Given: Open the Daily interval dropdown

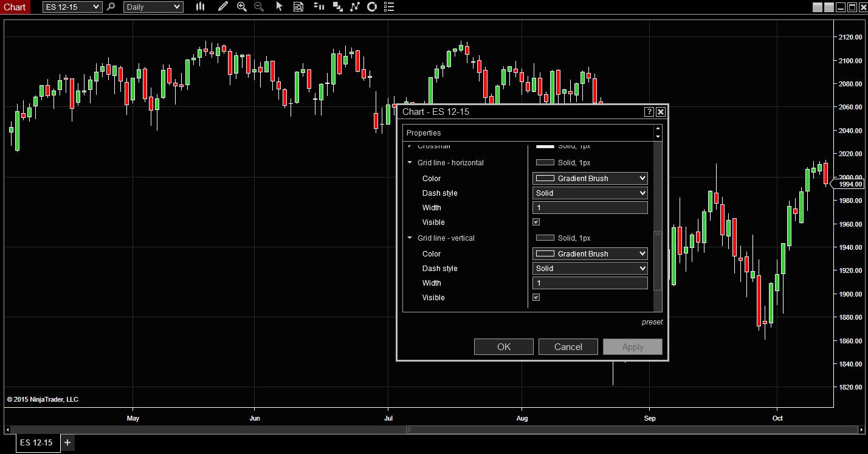Looking at the screenshot, I should click(153, 7).
